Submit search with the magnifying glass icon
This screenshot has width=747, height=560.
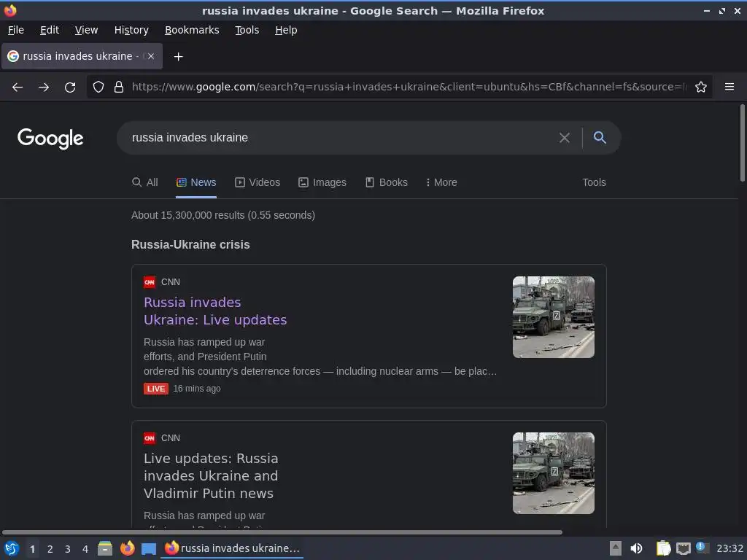[600, 138]
